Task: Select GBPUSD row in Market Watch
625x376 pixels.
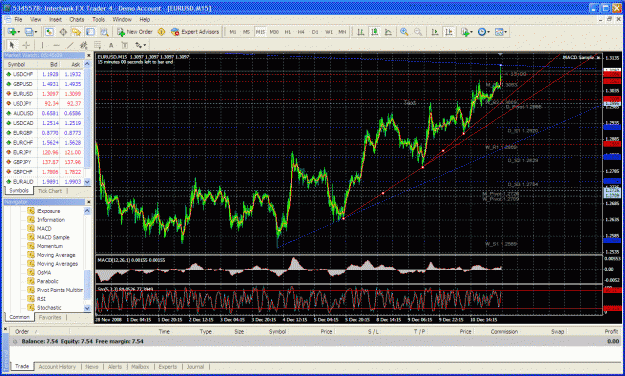Action: click(x=44, y=84)
